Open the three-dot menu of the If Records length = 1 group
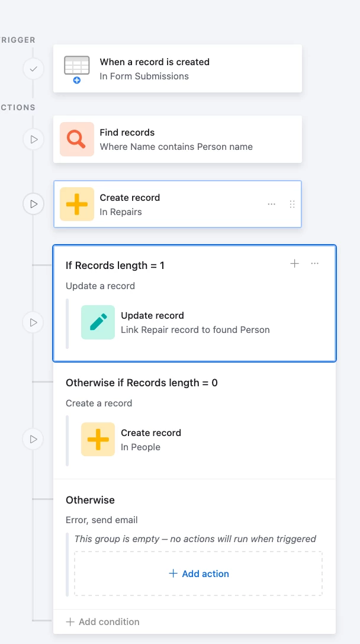The height and width of the screenshot is (644, 360). [315, 264]
